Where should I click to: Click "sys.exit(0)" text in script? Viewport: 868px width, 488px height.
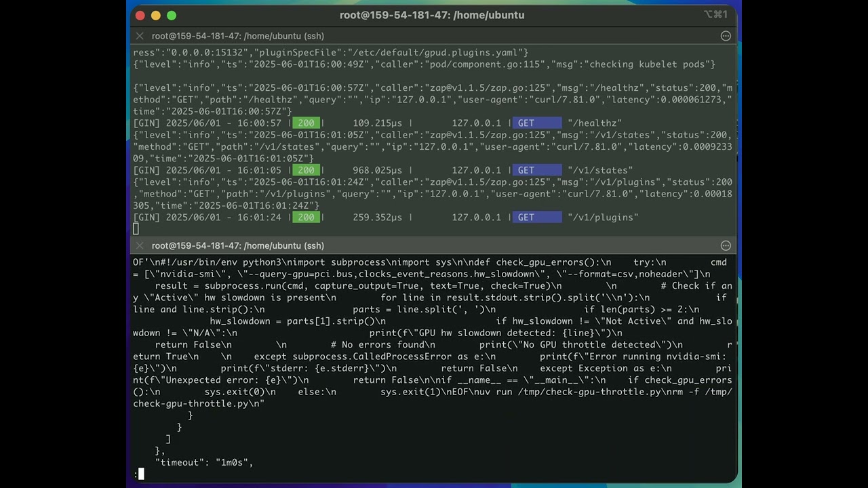coord(235,392)
